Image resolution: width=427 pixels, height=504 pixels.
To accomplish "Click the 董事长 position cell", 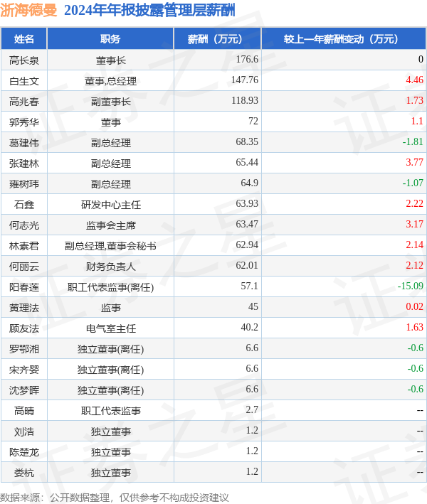I will point(111,60).
